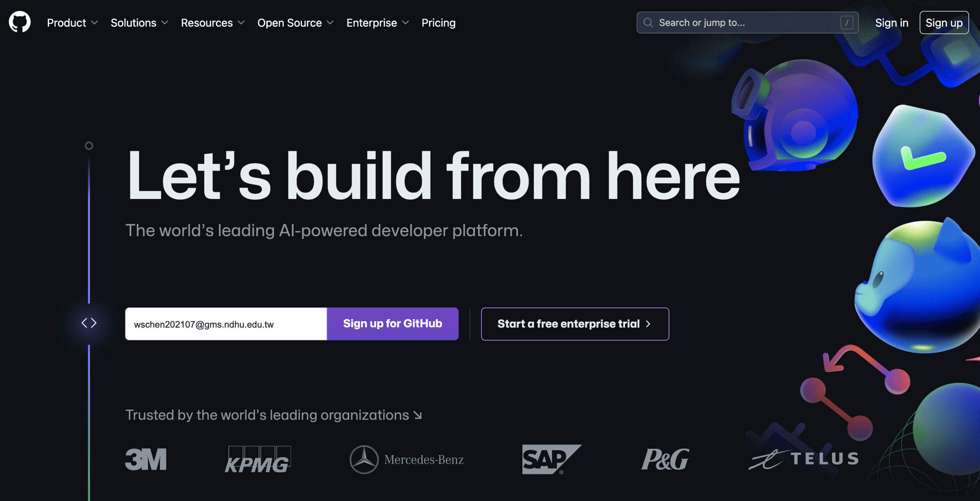Click the KPMG logo
980x501 pixels.
258,459
